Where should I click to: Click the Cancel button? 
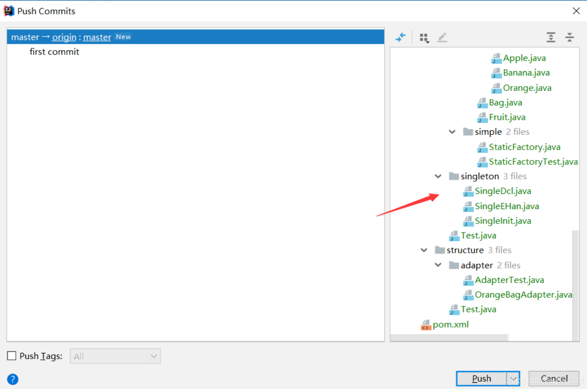(554, 379)
